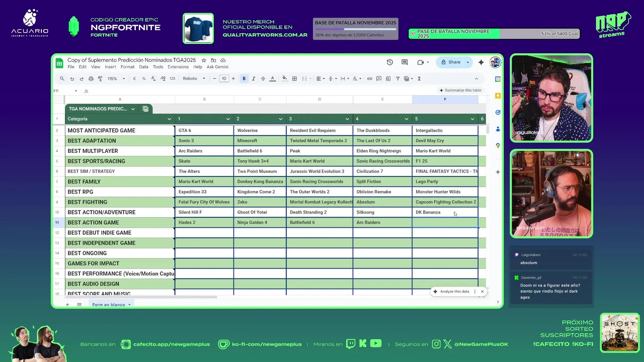
Task: Click the font size field
Action: click(224, 78)
